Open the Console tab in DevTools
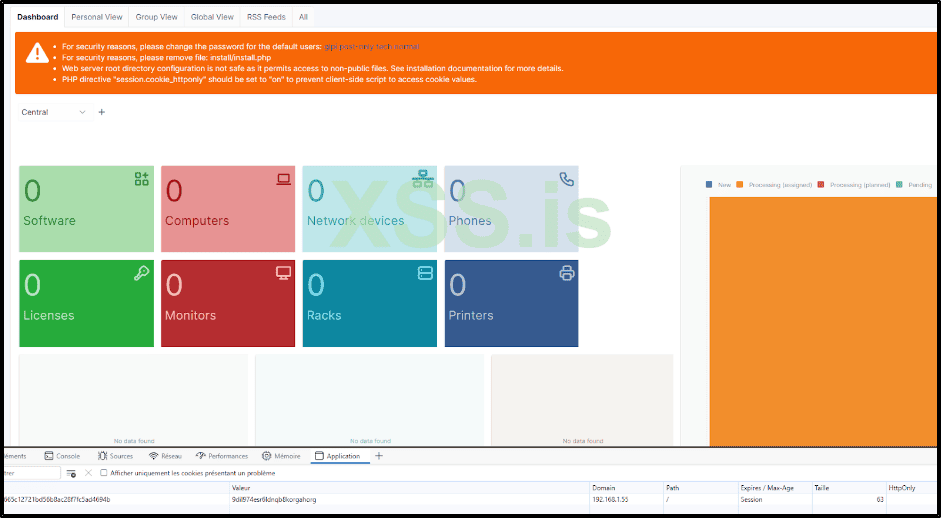This screenshot has height=518, width=941. coord(62,456)
